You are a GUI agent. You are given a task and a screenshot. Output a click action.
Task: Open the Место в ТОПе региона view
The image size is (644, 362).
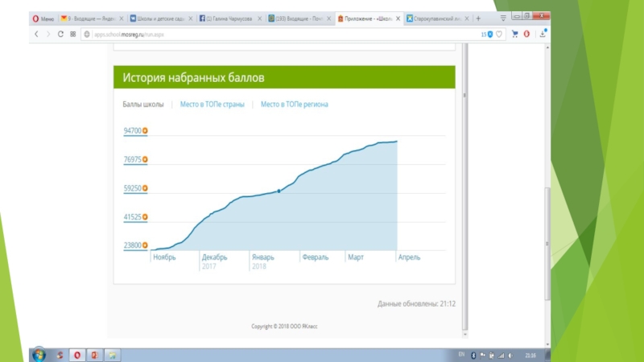294,105
